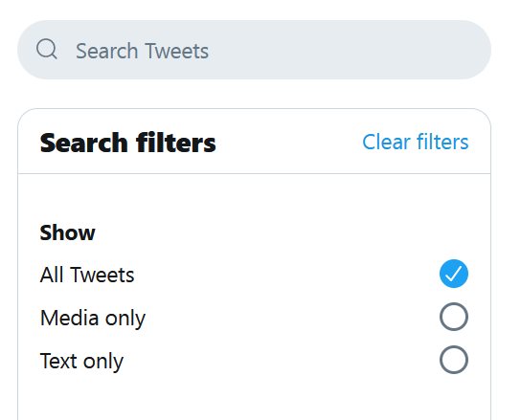The height and width of the screenshot is (420, 521).
Task: Reset filters using the blue Clear filters text
Action: tap(416, 143)
